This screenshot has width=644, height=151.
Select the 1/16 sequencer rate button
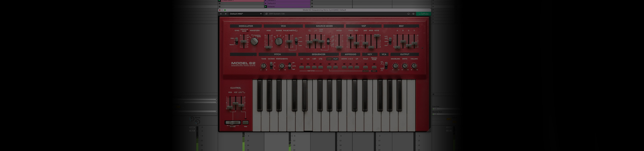(320, 67)
